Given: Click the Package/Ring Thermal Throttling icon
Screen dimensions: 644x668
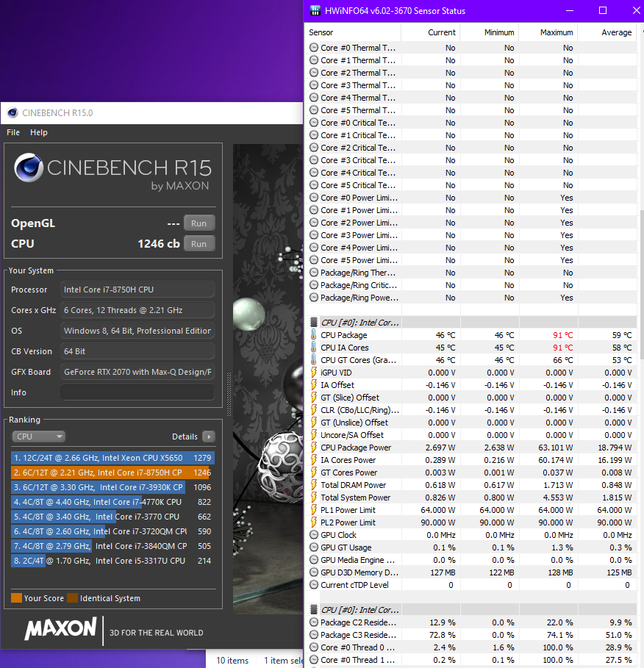Looking at the screenshot, I should 314,273.
